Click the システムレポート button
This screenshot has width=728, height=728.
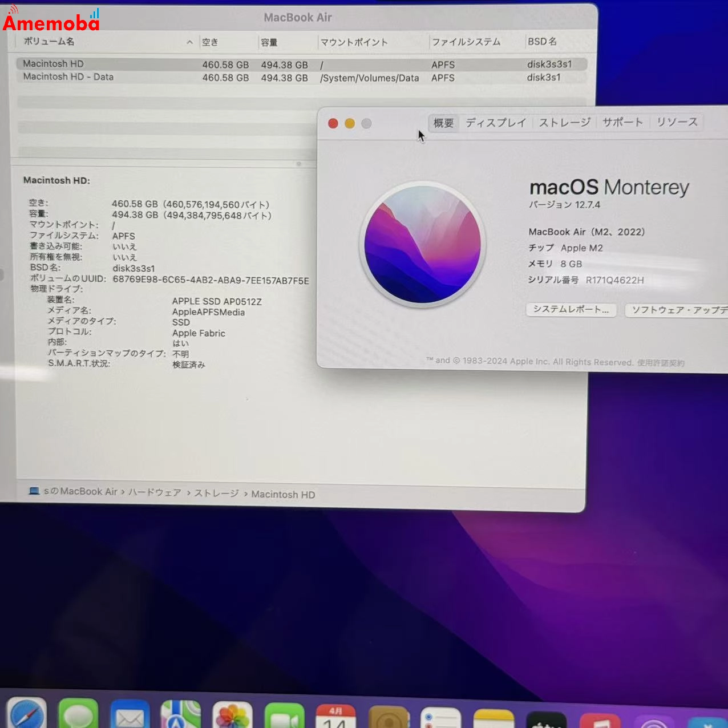[x=571, y=310]
